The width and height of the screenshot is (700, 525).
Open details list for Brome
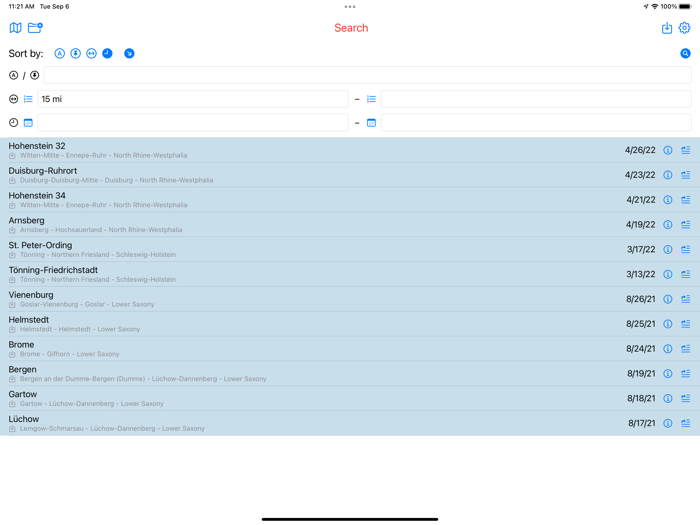coord(686,349)
